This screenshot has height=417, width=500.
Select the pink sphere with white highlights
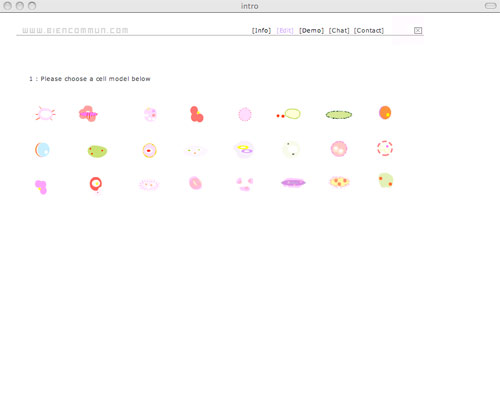(339, 149)
